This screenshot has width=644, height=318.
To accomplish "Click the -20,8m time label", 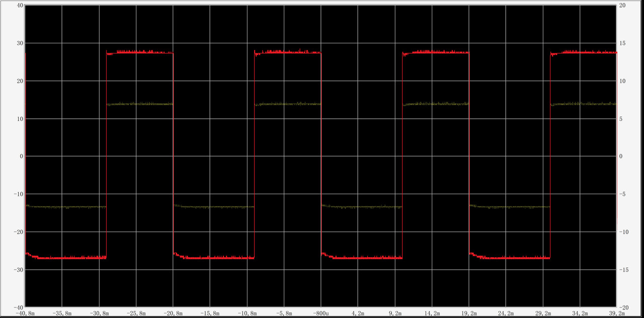I will (173, 313).
